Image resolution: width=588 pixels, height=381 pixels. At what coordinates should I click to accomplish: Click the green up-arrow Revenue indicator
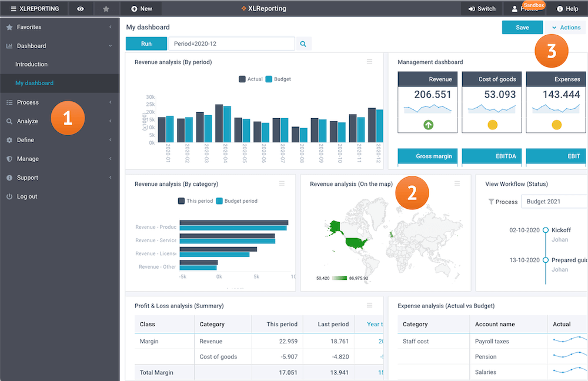(x=428, y=125)
